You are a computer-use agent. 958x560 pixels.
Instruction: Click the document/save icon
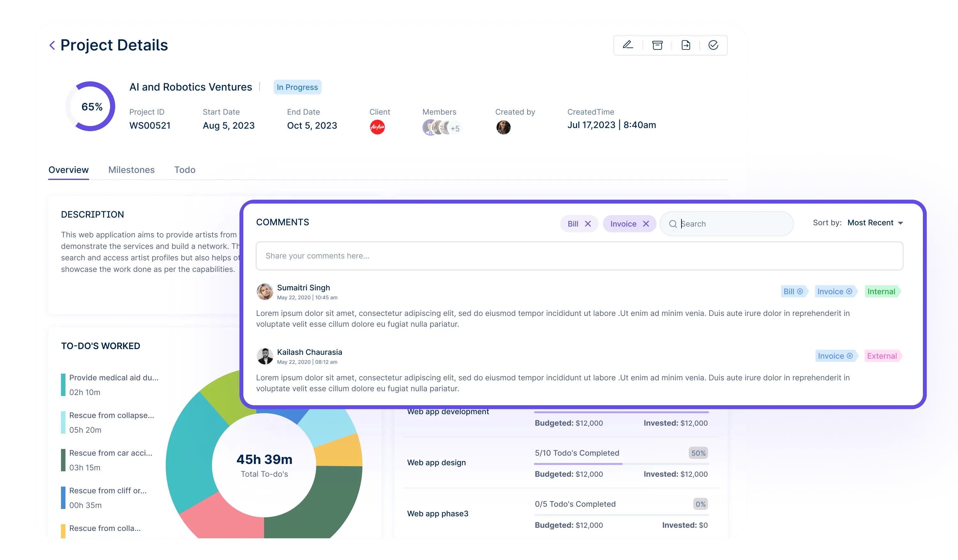[x=685, y=45]
